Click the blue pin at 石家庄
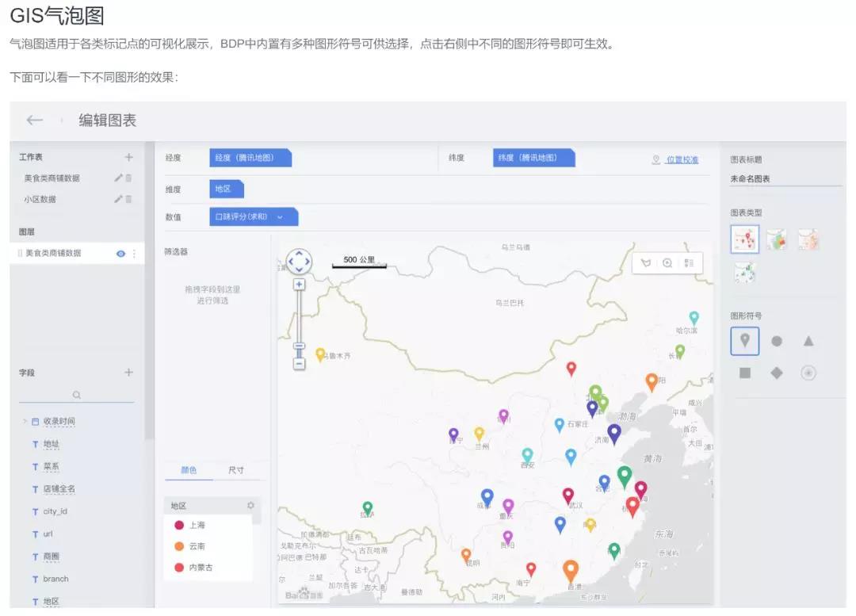 559,425
